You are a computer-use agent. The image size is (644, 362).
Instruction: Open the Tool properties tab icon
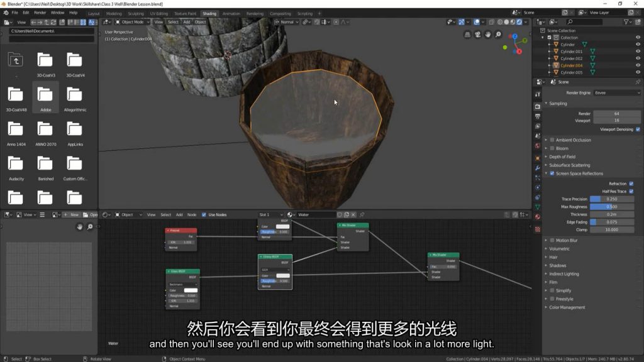[x=538, y=94]
